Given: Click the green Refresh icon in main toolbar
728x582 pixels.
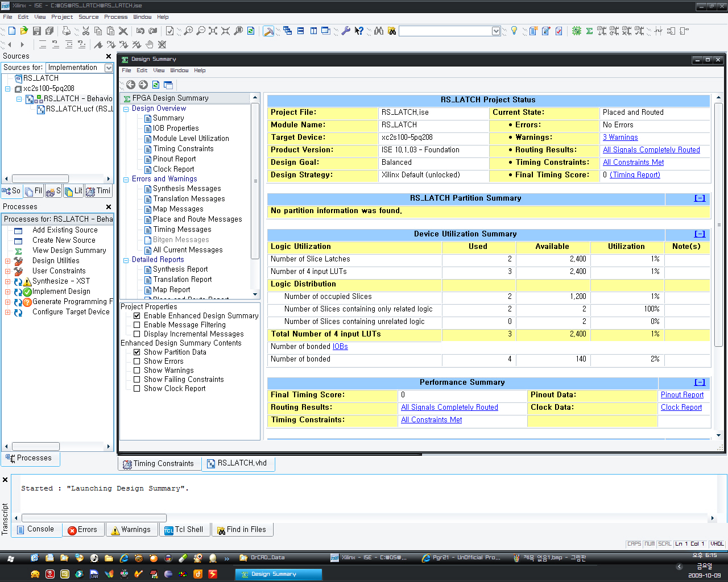Looking at the screenshot, I should [x=251, y=31].
